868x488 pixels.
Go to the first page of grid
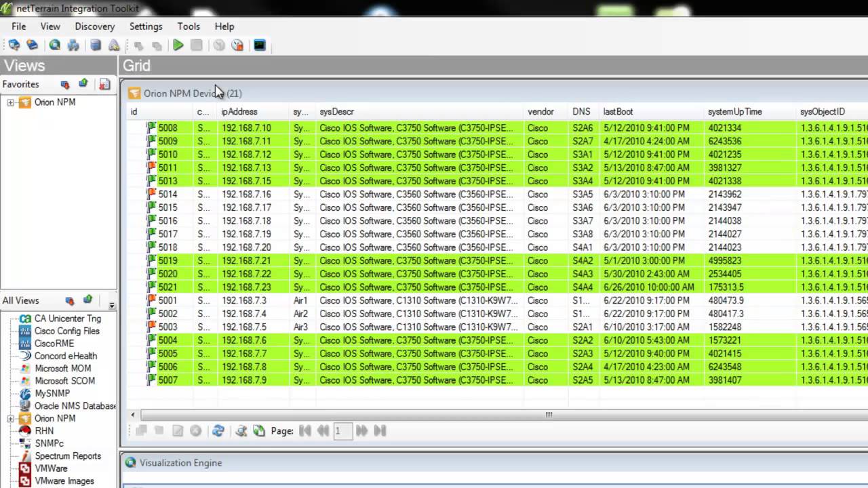[x=305, y=430]
